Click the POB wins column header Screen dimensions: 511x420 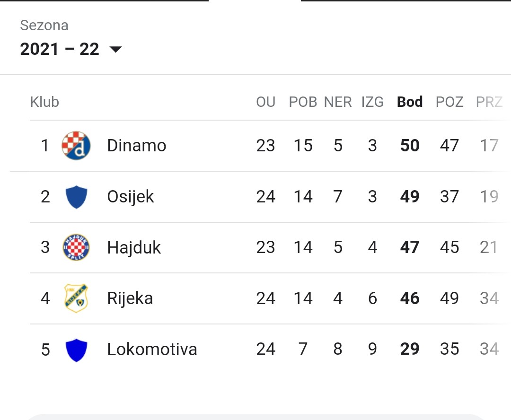coord(303,102)
